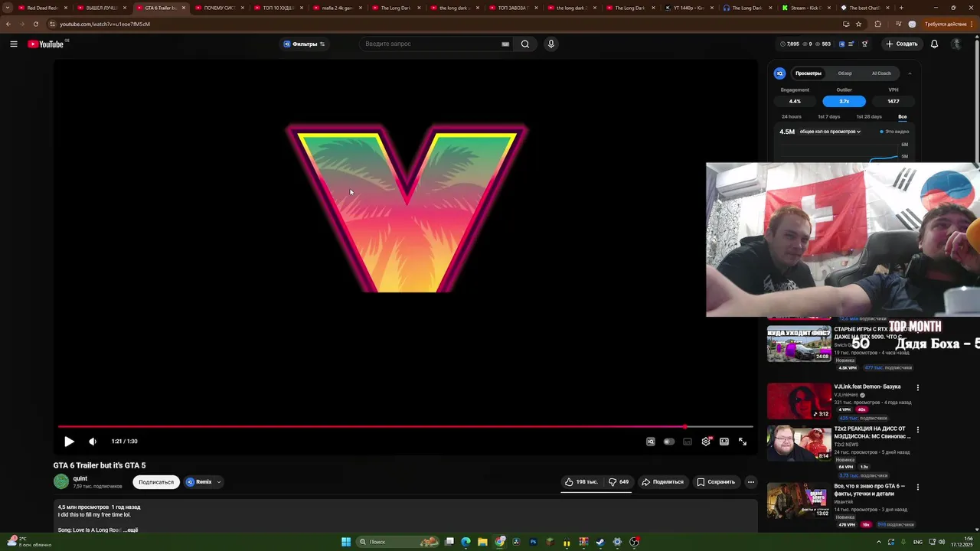Open the YouTube guide hamburger menu
The width and height of the screenshot is (980, 551).
pyautogui.click(x=14, y=44)
